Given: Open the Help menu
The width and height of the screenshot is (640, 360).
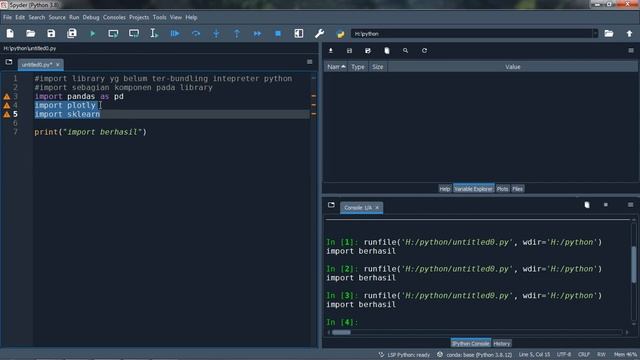Looking at the screenshot, I should click(191, 18).
